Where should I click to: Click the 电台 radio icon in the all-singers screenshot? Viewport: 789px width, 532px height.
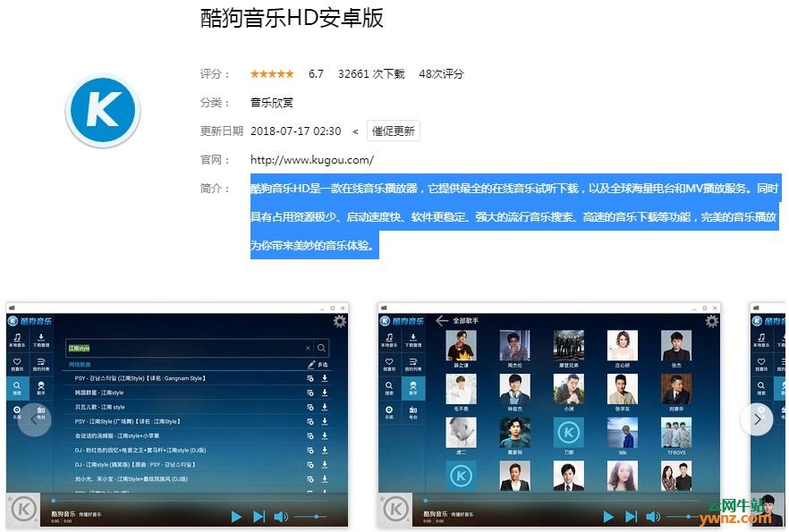tap(412, 412)
